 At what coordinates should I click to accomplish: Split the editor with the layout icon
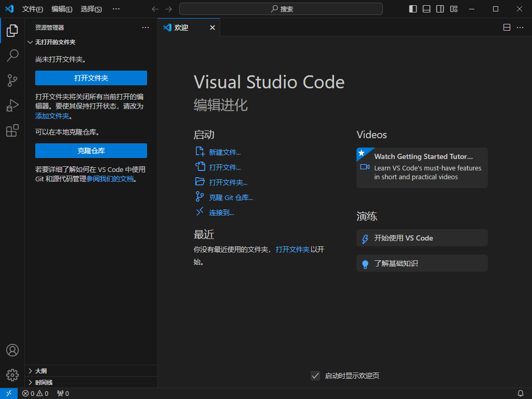coord(507,28)
